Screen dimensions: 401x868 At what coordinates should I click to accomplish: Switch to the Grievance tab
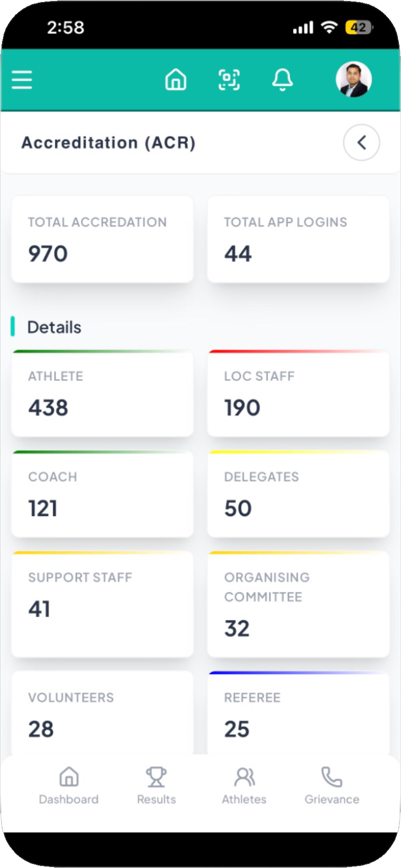point(332,785)
